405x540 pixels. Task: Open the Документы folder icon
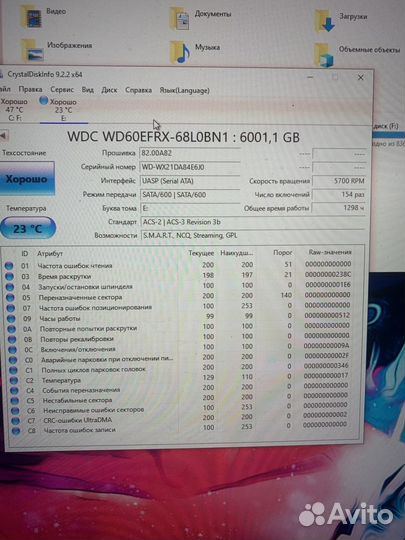(180, 19)
